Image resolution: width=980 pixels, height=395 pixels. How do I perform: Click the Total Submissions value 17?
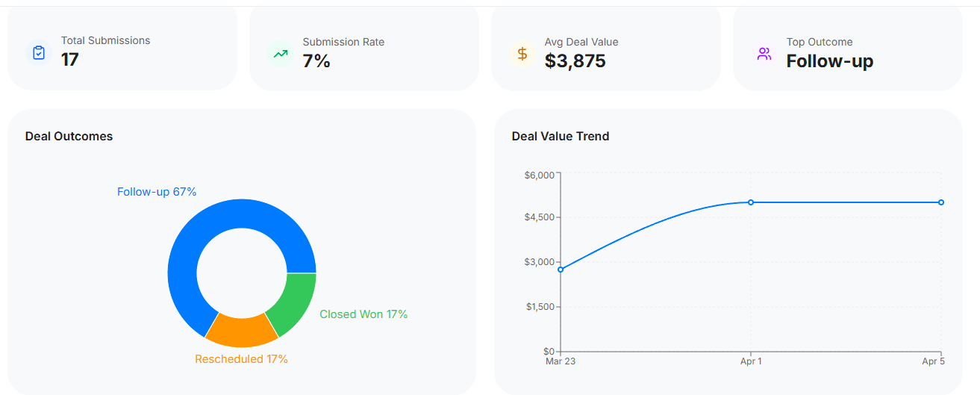point(70,60)
